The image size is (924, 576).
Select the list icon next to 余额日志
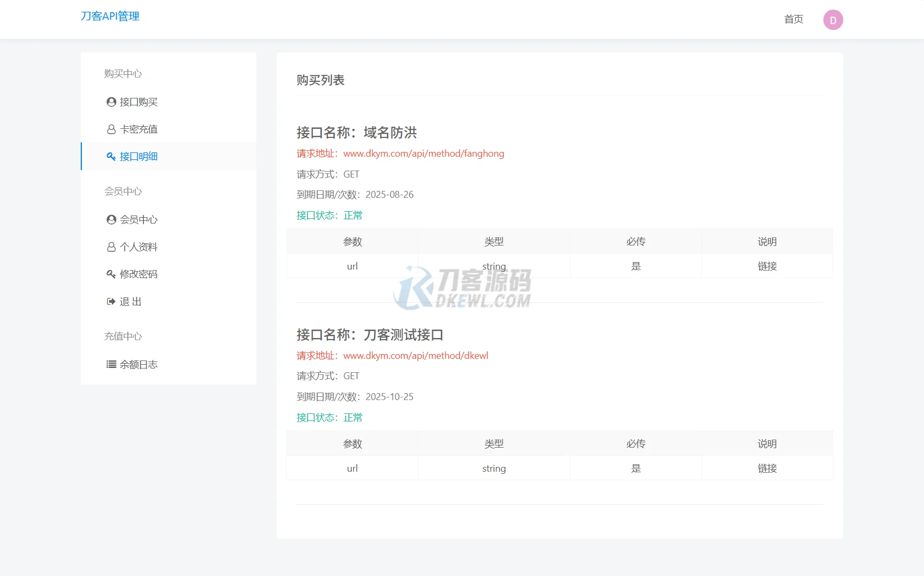coord(111,364)
